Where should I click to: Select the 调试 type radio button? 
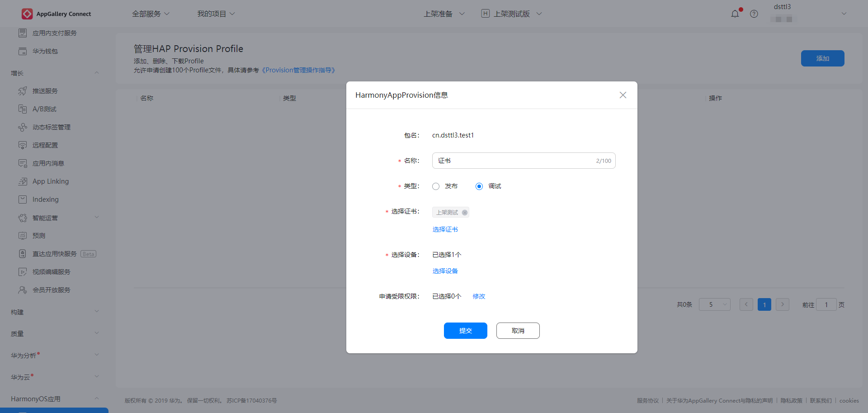point(479,186)
